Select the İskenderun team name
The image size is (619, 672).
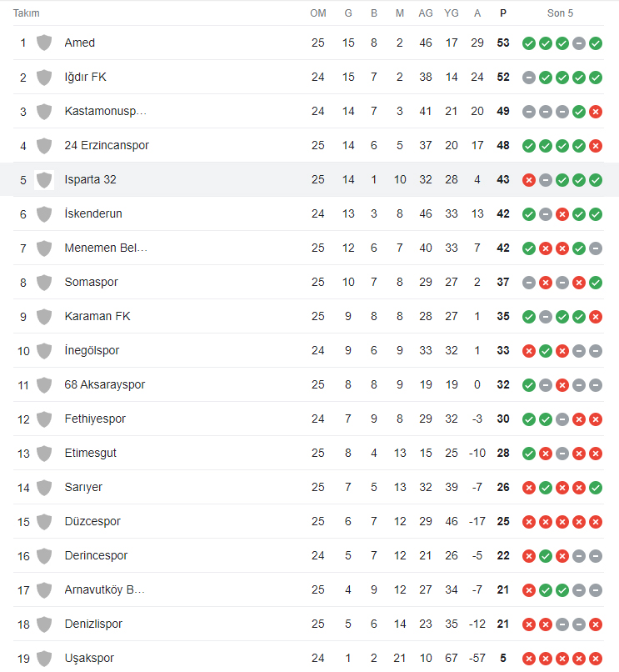coord(93,213)
